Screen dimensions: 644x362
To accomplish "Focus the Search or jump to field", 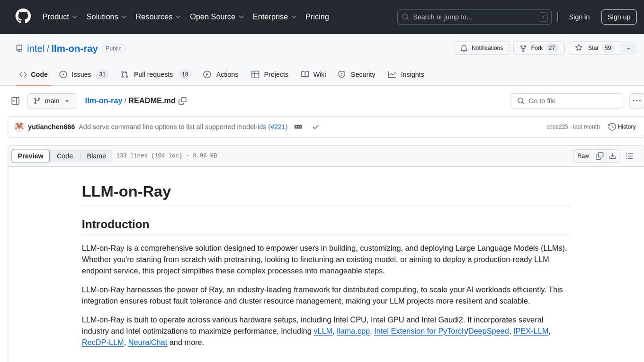I will [x=474, y=17].
